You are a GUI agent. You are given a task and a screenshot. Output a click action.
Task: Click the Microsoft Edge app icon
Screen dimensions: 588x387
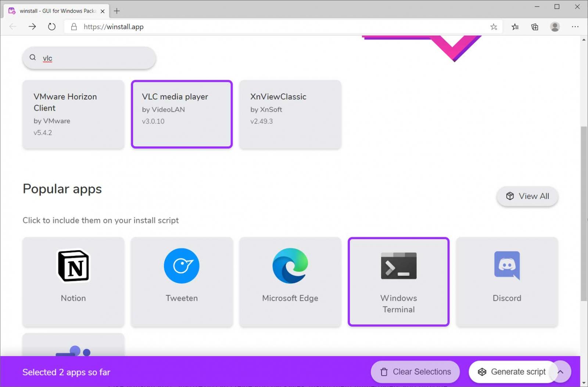tap(290, 266)
